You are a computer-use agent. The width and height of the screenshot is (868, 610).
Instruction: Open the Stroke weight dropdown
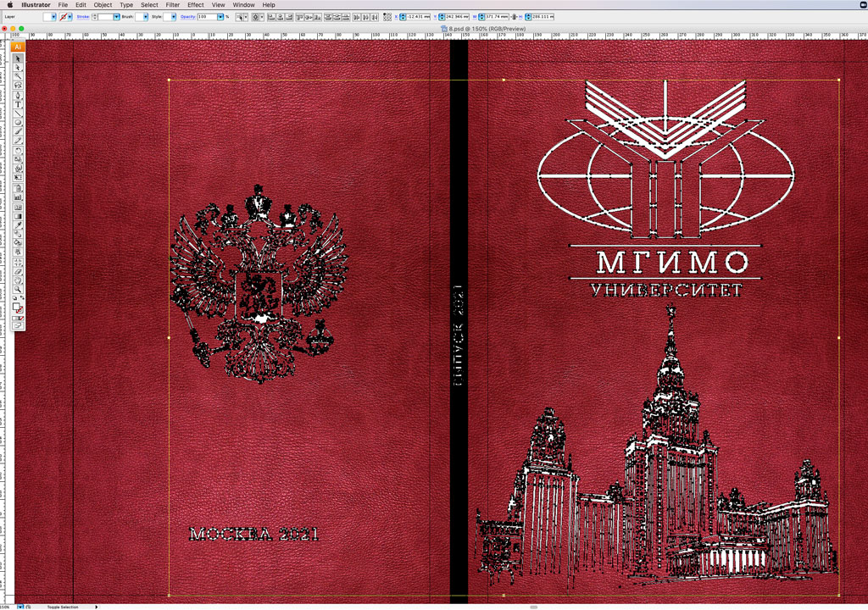[x=116, y=17]
